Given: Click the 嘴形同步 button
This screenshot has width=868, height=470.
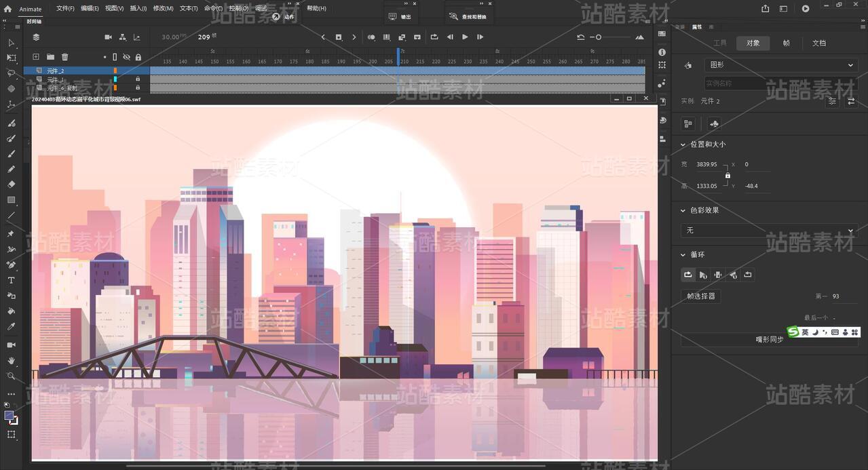Looking at the screenshot, I should (x=769, y=339).
